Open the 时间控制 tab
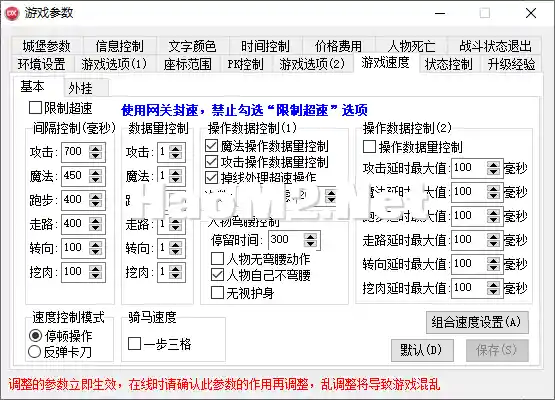The height and width of the screenshot is (400, 555). [x=265, y=46]
